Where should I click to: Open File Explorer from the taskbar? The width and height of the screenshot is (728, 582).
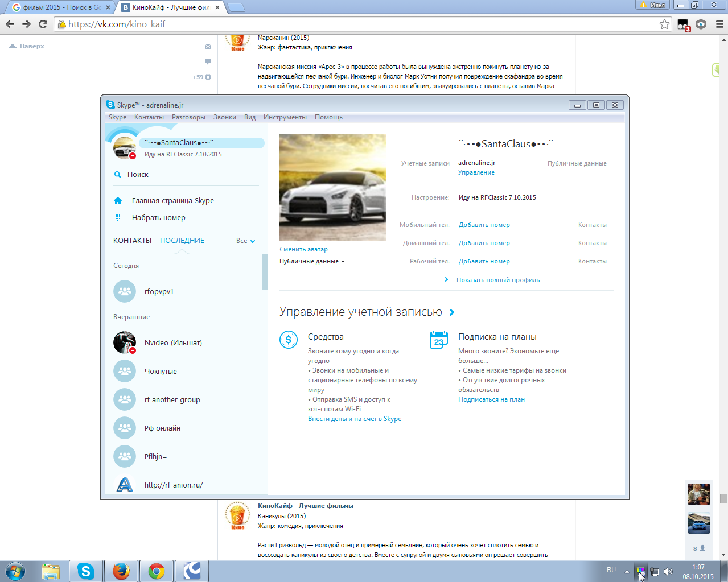(51, 571)
